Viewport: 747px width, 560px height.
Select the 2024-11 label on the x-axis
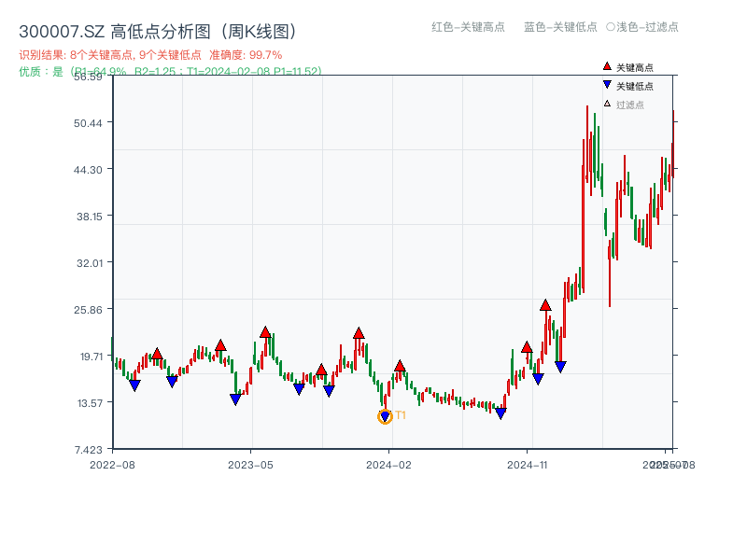(x=530, y=464)
